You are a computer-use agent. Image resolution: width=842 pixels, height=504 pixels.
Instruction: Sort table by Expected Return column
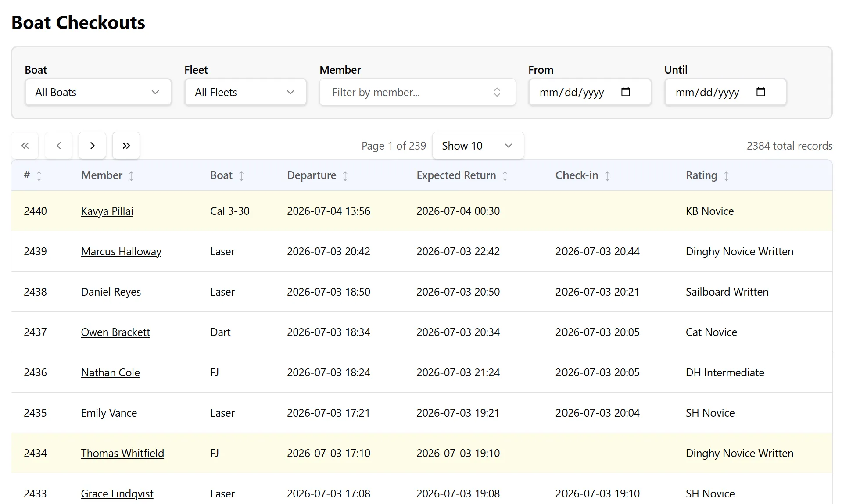tap(505, 176)
